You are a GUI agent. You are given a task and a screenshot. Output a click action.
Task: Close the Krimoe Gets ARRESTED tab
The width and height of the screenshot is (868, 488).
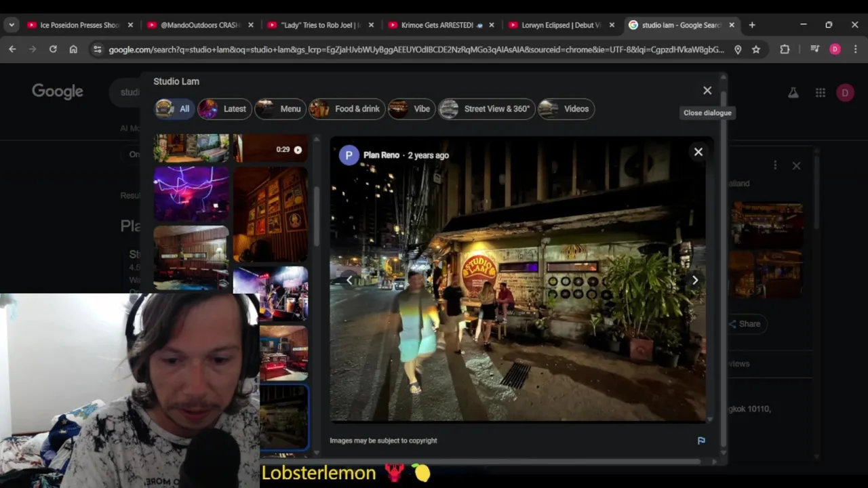tap(491, 25)
